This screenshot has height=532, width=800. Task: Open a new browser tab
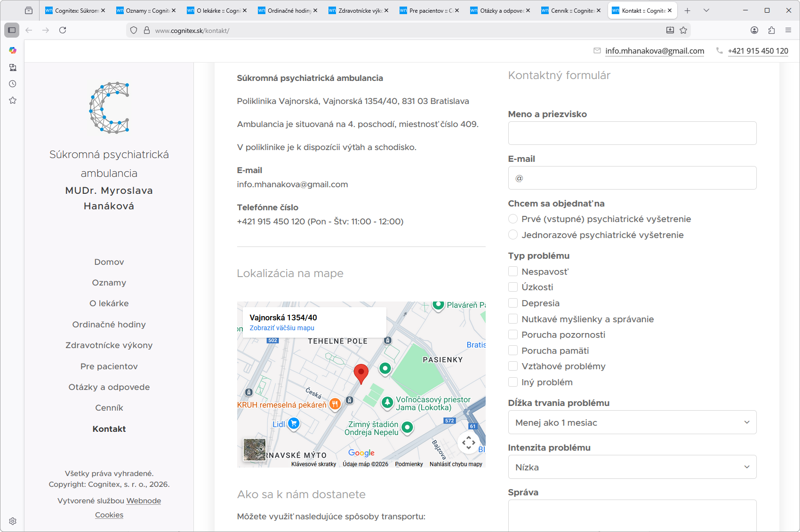click(x=688, y=10)
